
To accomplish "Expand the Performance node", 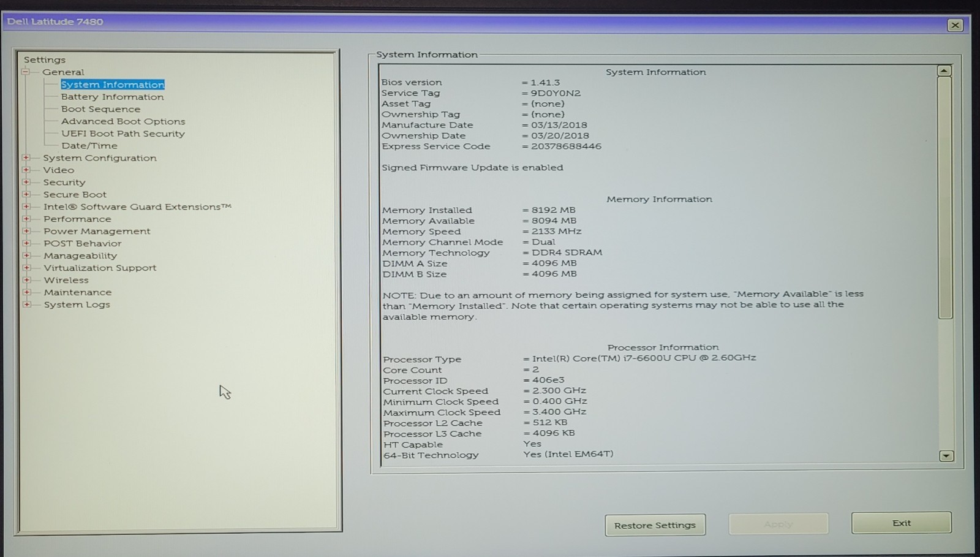I will (26, 219).
